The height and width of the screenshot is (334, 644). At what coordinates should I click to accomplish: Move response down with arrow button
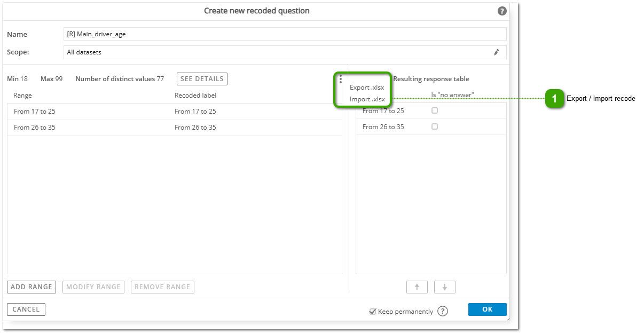(445, 287)
